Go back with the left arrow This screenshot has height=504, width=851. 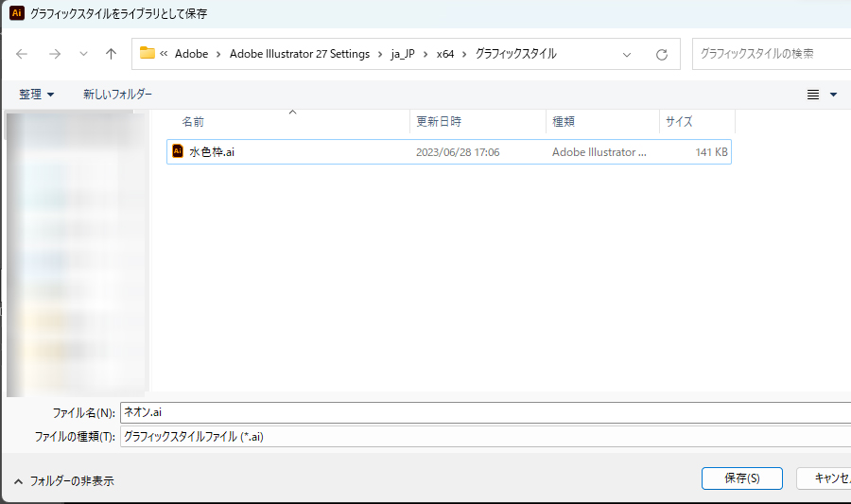[22, 54]
